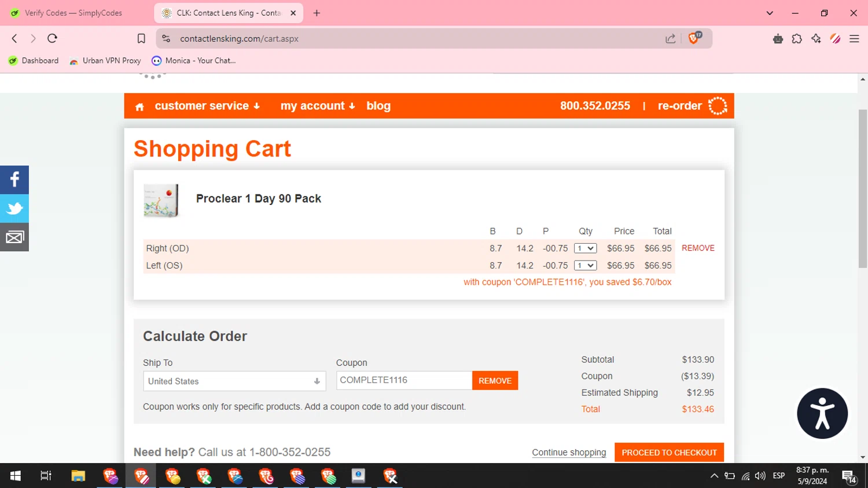
Task: Click the share page icon in address bar
Action: pos(670,39)
